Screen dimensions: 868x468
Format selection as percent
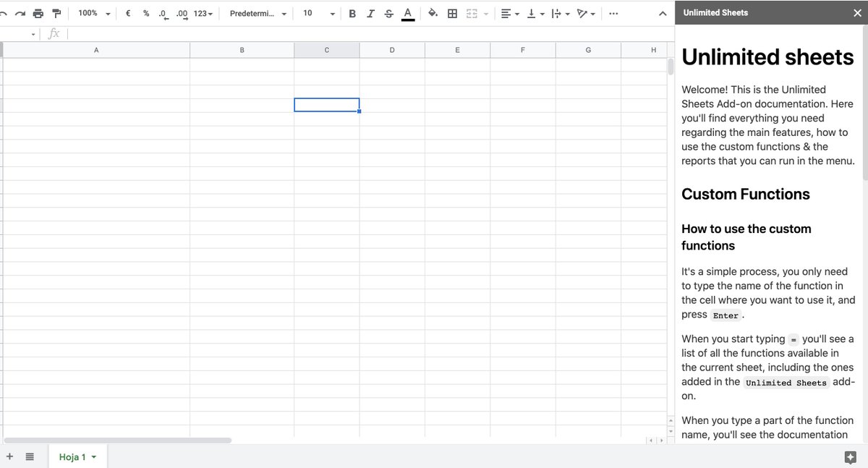tap(145, 13)
